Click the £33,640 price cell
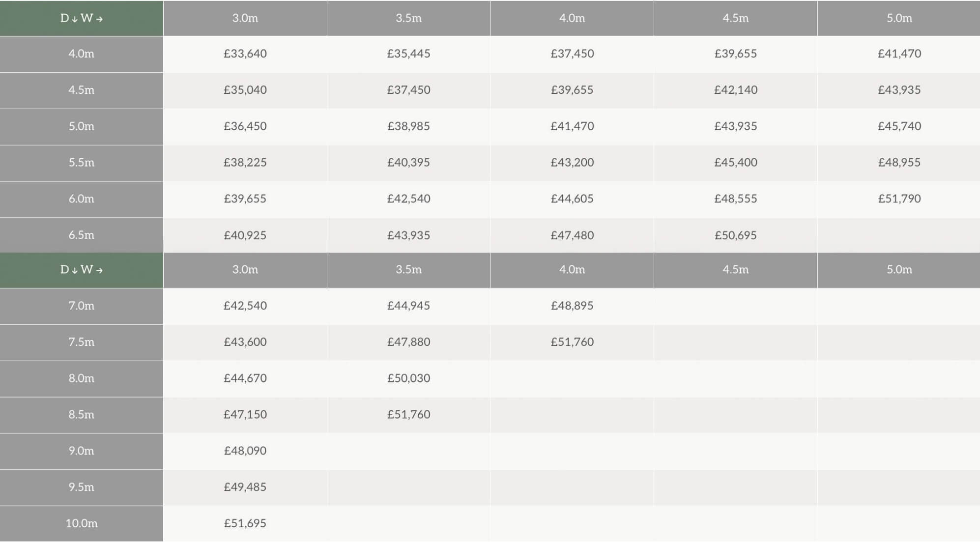The width and height of the screenshot is (980, 542). click(245, 54)
